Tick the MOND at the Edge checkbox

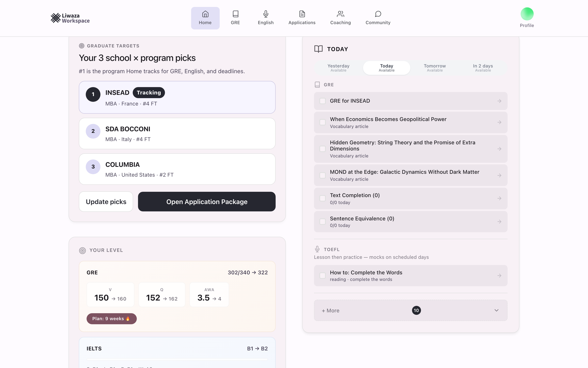pos(322,175)
